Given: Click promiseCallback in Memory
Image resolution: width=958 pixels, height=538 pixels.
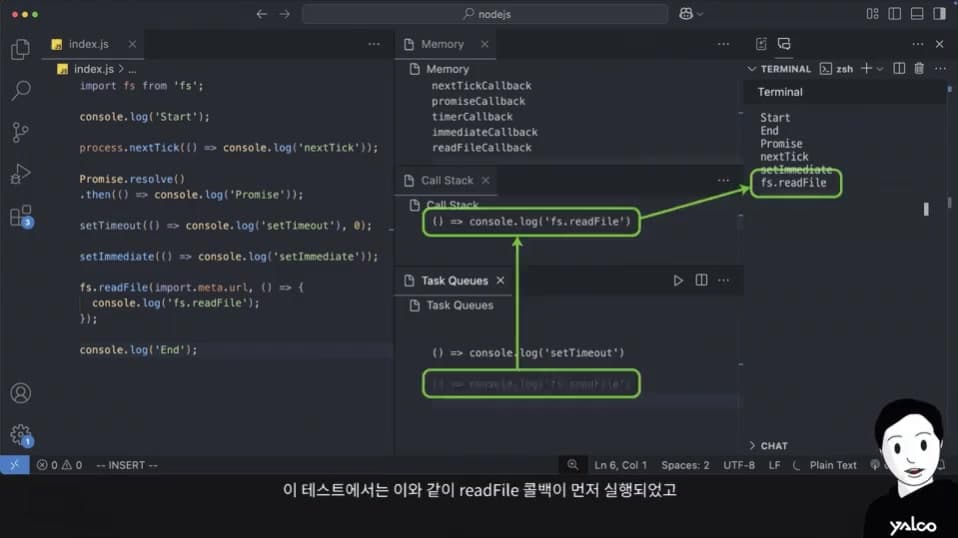Looking at the screenshot, I should click(478, 101).
